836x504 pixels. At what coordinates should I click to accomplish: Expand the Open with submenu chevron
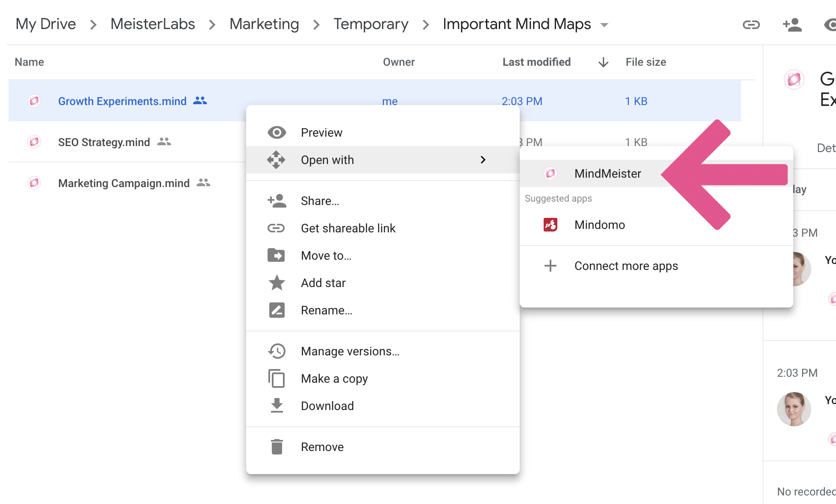tap(483, 160)
